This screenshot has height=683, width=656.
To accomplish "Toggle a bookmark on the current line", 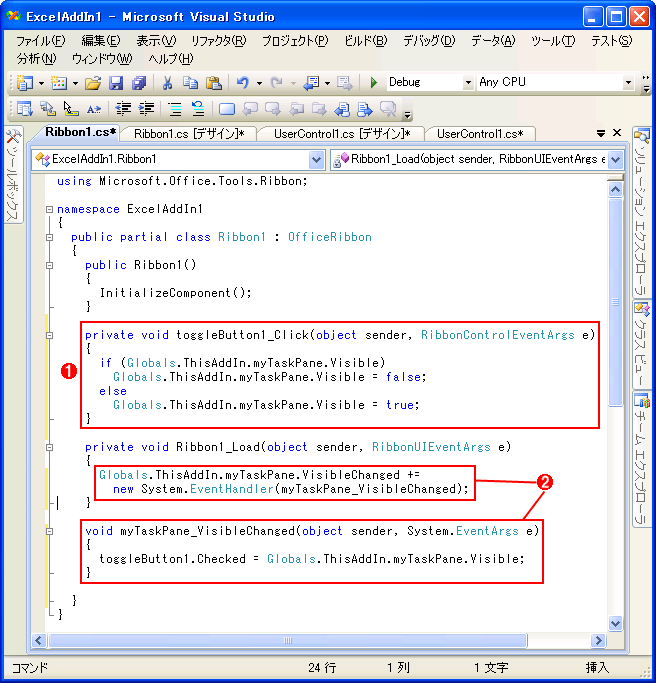I will coord(227,109).
